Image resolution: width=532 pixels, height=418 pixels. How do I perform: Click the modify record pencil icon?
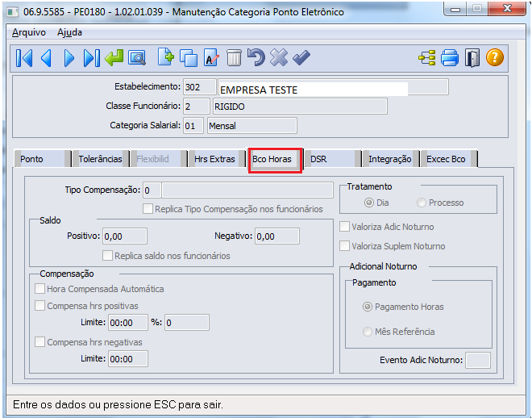coord(211,57)
